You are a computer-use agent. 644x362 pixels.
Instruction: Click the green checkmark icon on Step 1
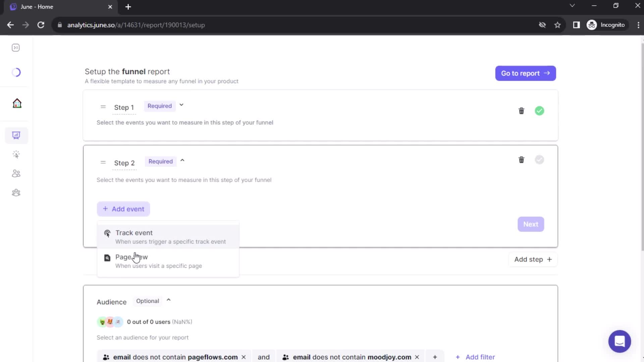[x=540, y=111]
